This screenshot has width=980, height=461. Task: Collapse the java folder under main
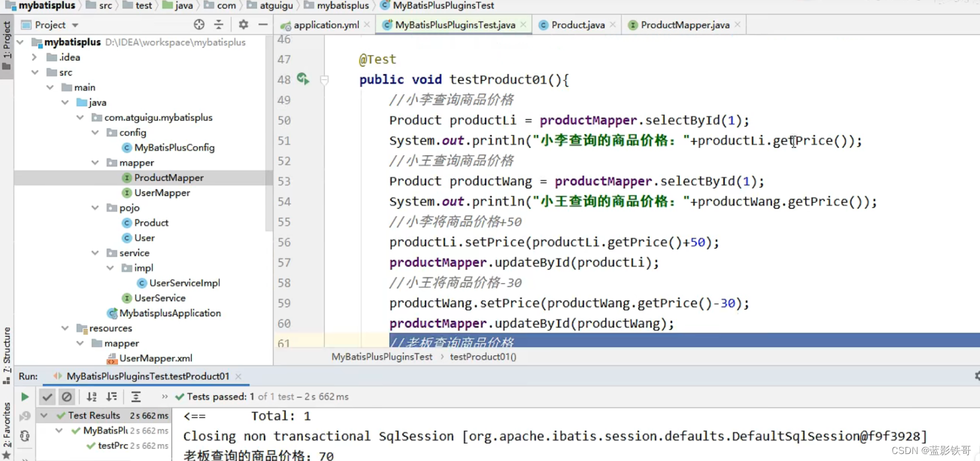point(65,102)
